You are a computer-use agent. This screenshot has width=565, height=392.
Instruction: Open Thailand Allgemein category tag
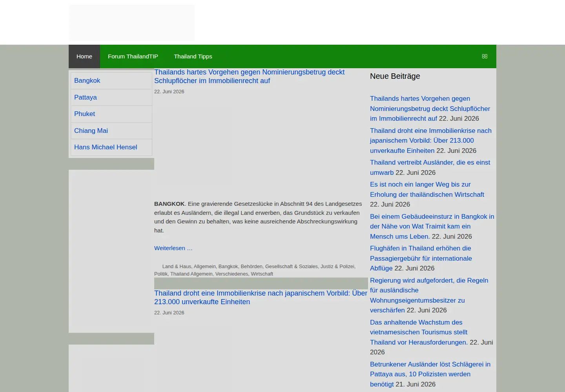click(x=191, y=274)
